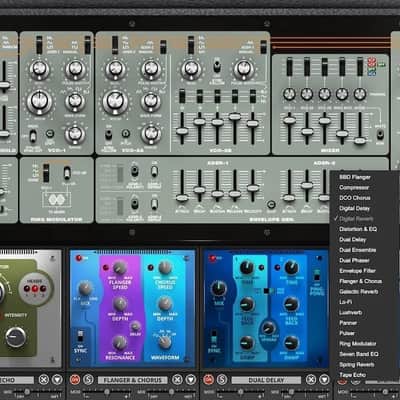Click the red power LED on the Flanger & Chorus panel

(79, 258)
